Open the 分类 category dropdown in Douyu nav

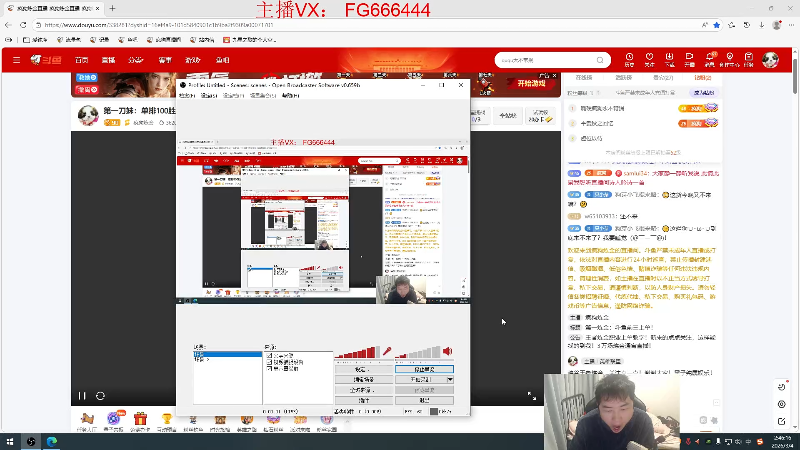(x=135, y=60)
